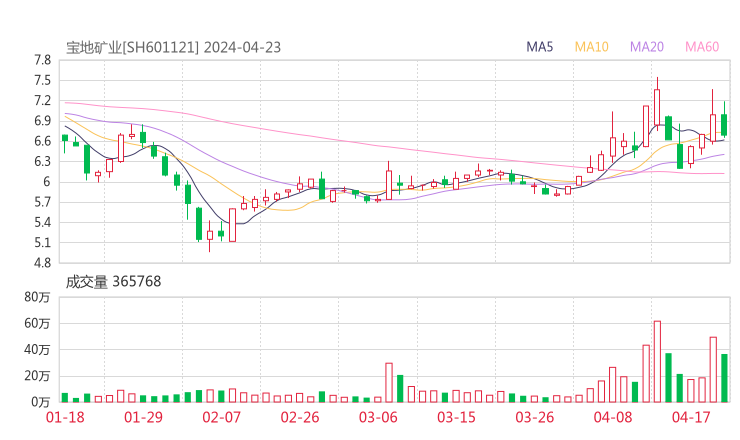Click the 6.6 price axis value
The image size is (740, 440).
click(42, 141)
